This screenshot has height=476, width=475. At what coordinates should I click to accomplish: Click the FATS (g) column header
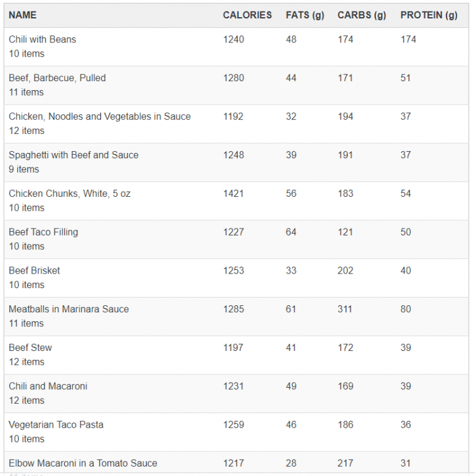click(305, 15)
